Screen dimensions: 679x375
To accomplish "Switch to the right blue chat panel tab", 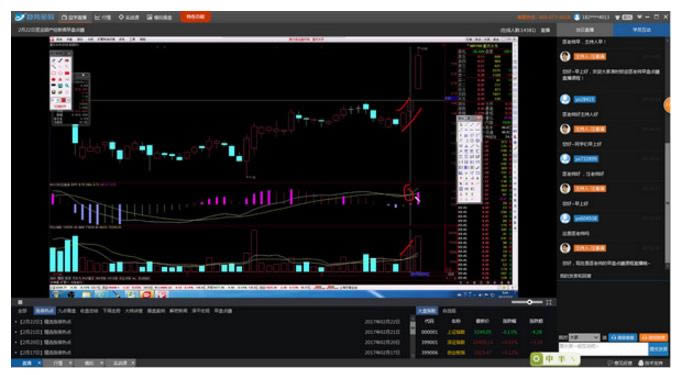I will [641, 30].
